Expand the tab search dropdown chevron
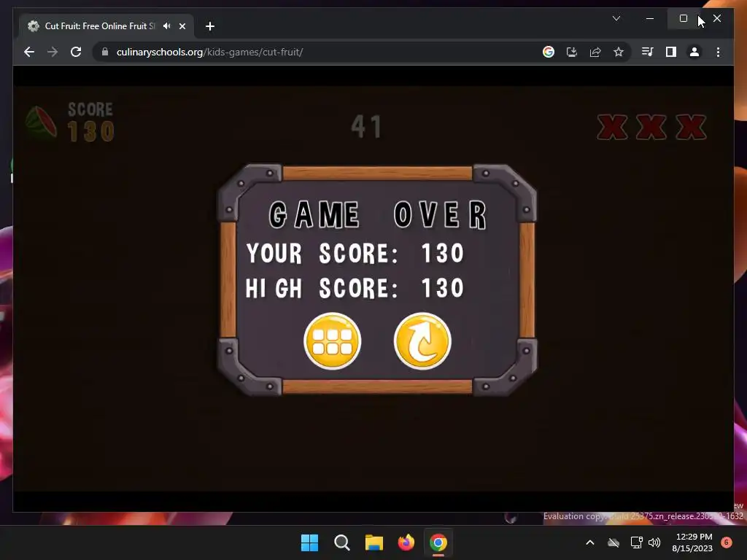The width and height of the screenshot is (747, 560). point(616,18)
